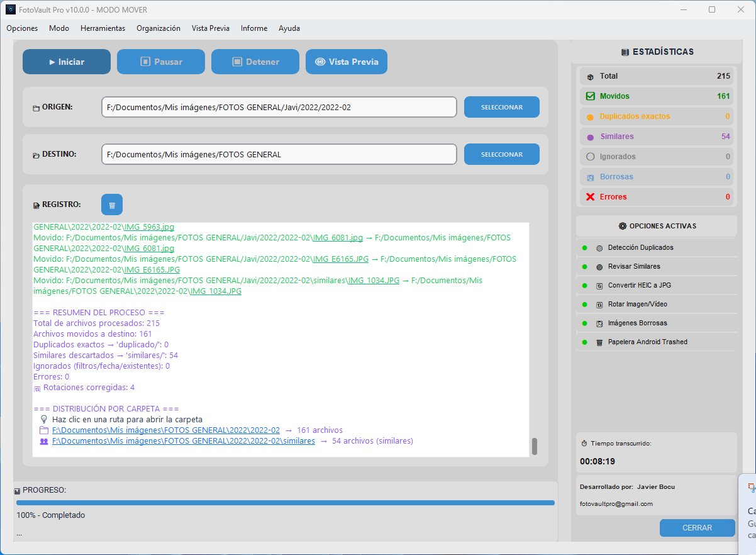756x555 pixels.
Task: Click the Detección Duplicados option icon
Action: pos(599,248)
